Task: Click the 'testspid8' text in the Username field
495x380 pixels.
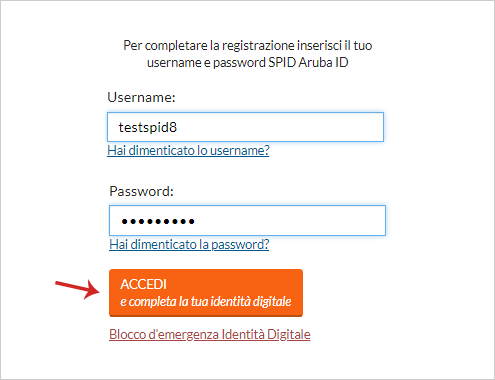Action: pyautogui.click(x=148, y=127)
